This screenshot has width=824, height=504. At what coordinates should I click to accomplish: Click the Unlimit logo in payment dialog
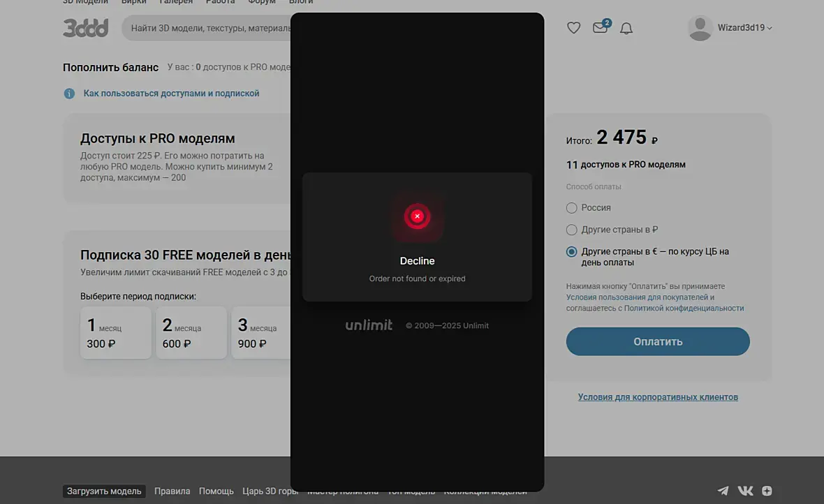369,325
